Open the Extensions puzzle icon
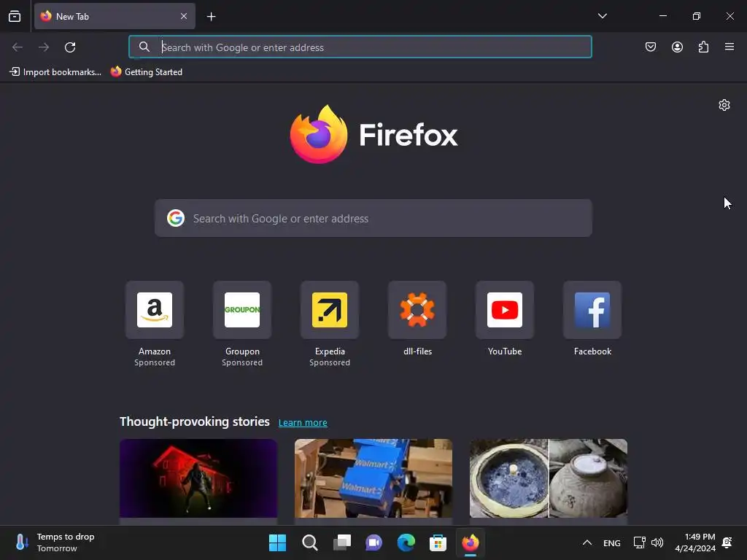 pos(703,47)
